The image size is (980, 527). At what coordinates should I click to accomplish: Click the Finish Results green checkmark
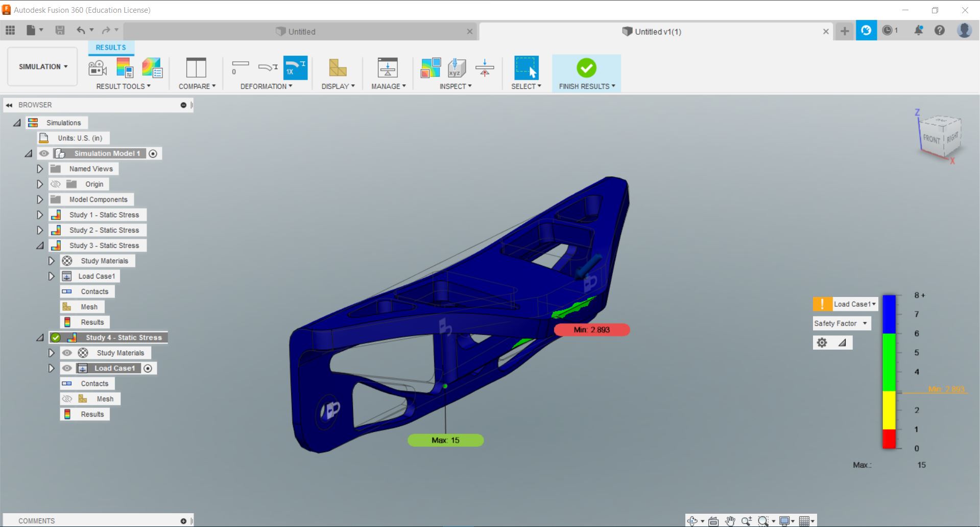586,68
